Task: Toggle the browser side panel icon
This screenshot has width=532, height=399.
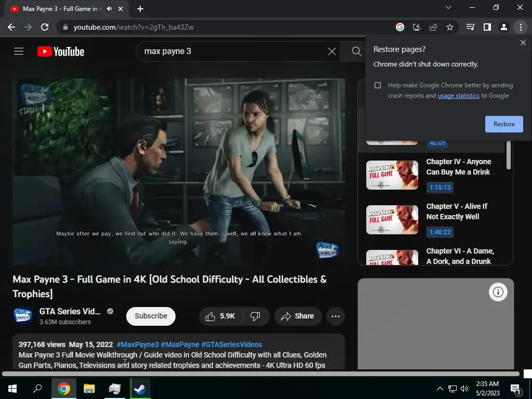Action: [x=487, y=27]
